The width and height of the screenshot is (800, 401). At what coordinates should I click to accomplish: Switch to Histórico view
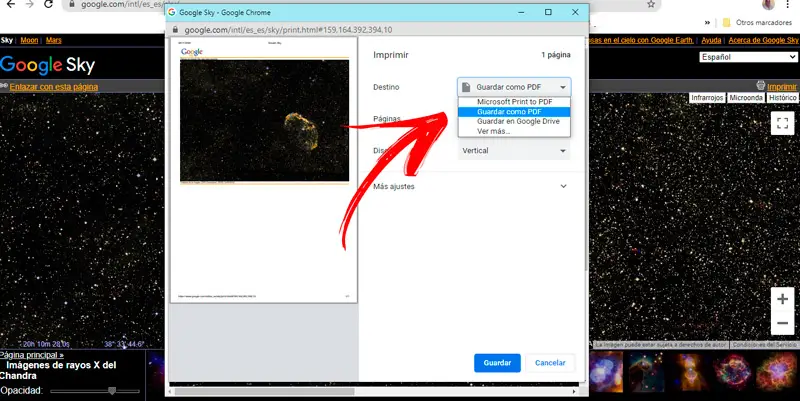(783, 97)
